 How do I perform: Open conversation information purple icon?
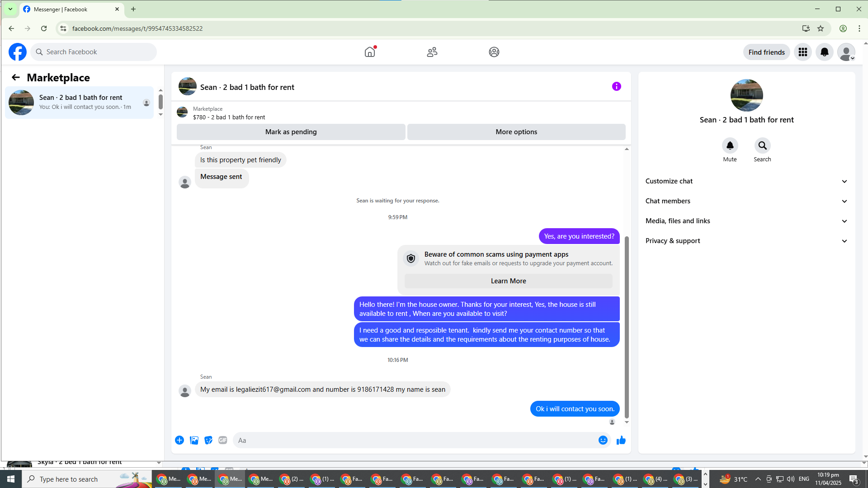617,86
